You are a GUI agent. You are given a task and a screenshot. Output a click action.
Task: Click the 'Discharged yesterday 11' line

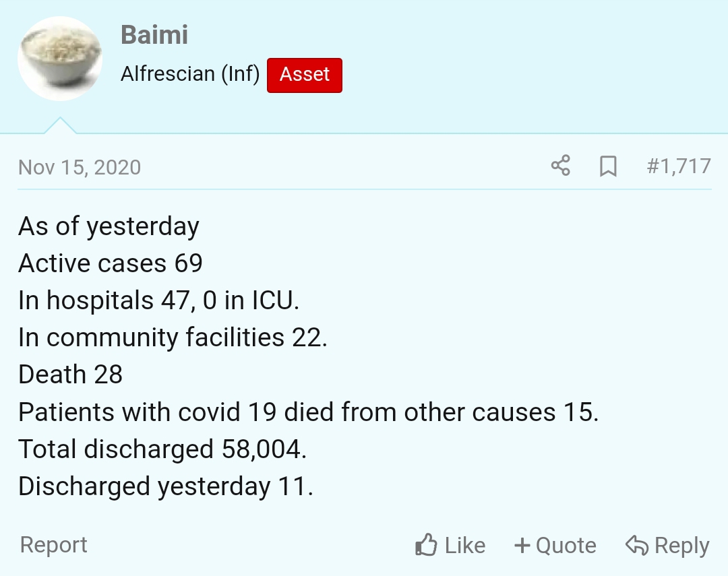(166, 487)
